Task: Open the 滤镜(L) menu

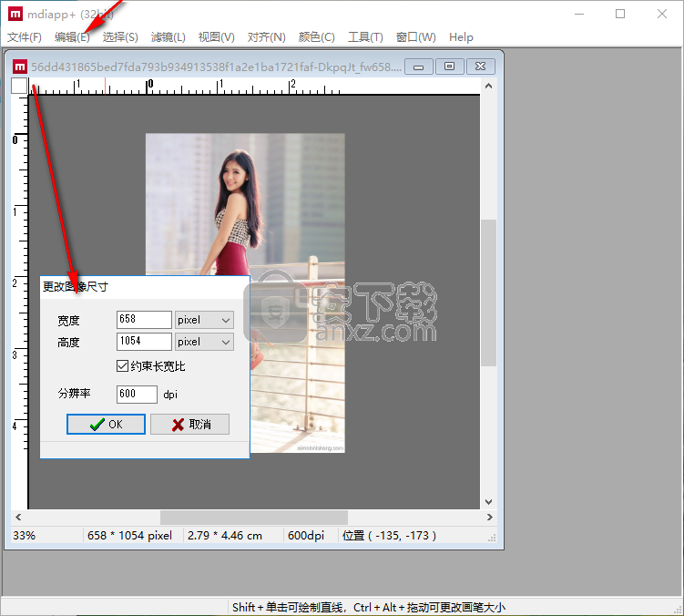Action: click(168, 37)
